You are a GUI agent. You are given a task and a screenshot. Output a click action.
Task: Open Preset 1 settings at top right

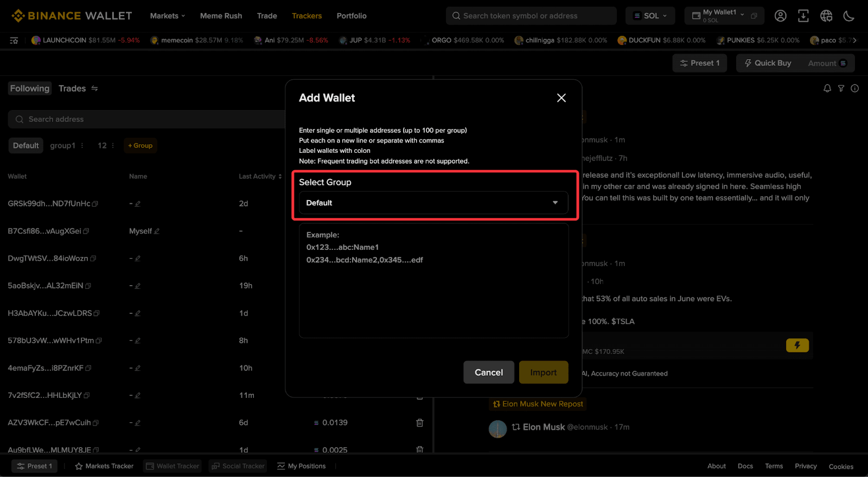click(700, 63)
